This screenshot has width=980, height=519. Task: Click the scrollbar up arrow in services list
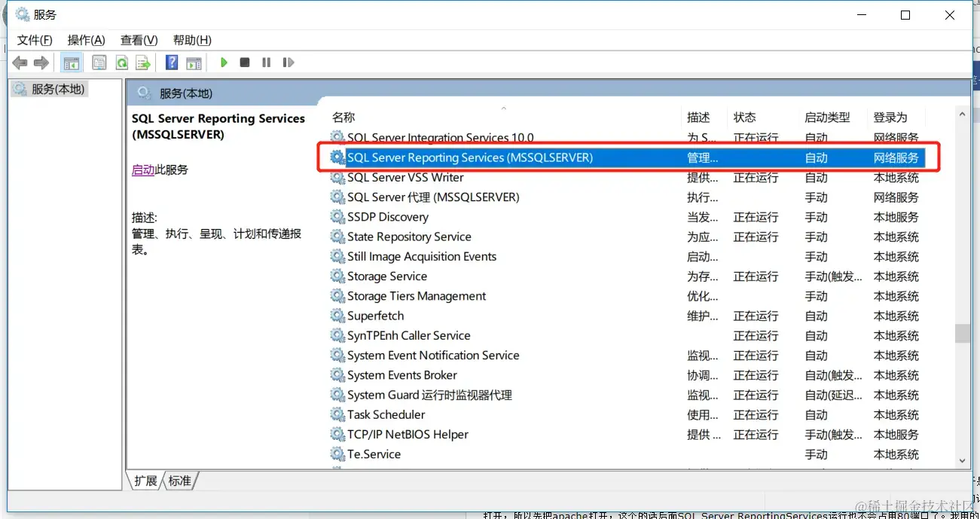[x=962, y=114]
